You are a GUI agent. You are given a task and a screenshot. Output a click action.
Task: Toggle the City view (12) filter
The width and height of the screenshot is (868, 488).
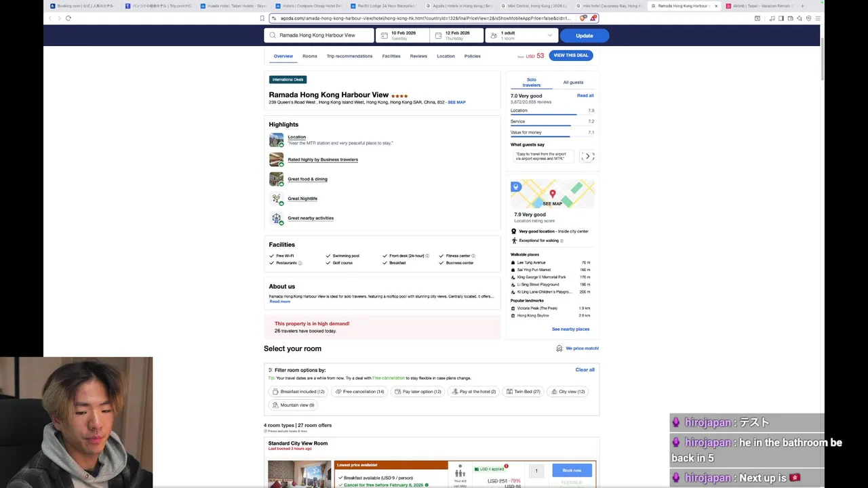point(568,392)
